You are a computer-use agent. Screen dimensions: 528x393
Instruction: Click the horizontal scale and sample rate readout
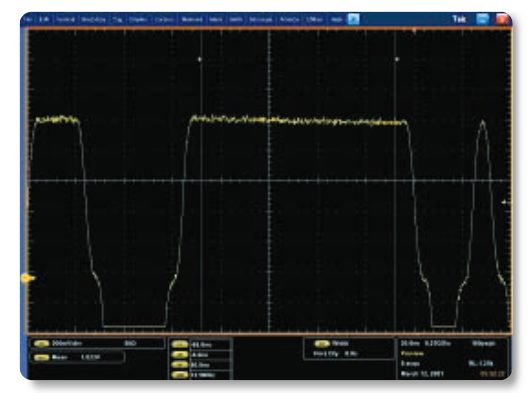click(426, 343)
